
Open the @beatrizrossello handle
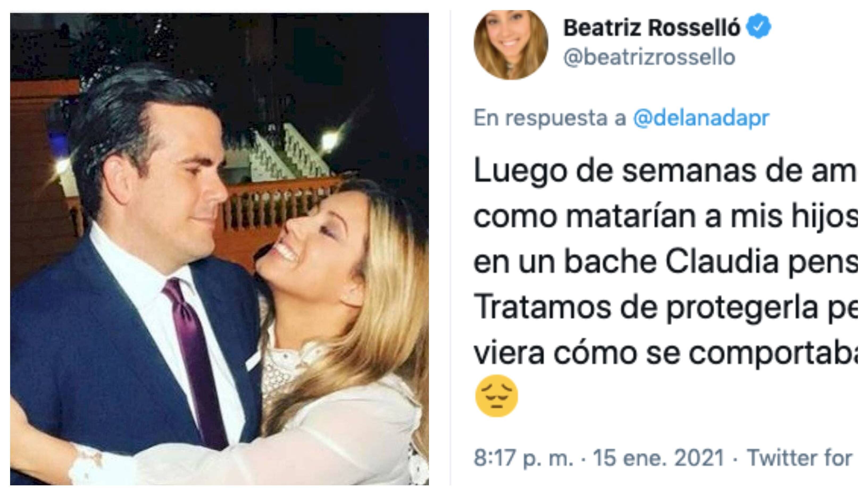(x=649, y=58)
